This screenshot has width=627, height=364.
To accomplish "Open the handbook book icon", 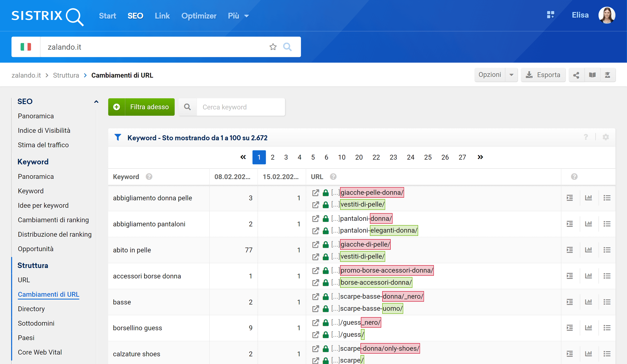I will pyautogui.click(x=593, y=75).
